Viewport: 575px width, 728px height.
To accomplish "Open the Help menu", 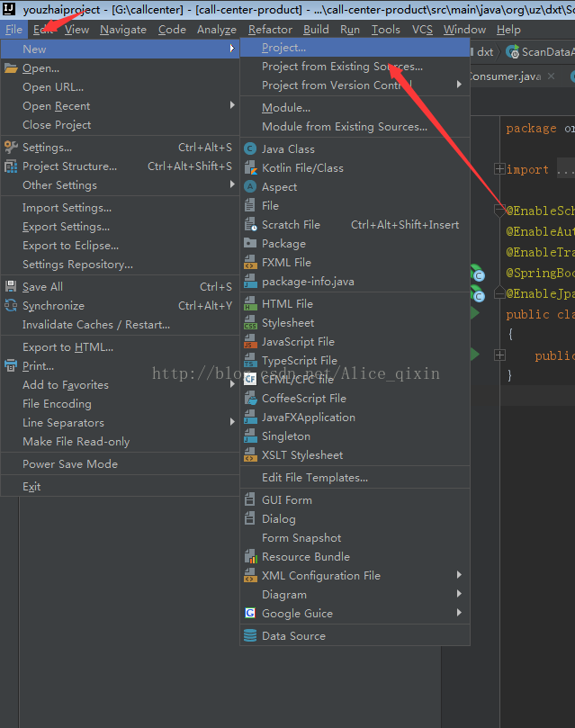I will click(508, 30).
